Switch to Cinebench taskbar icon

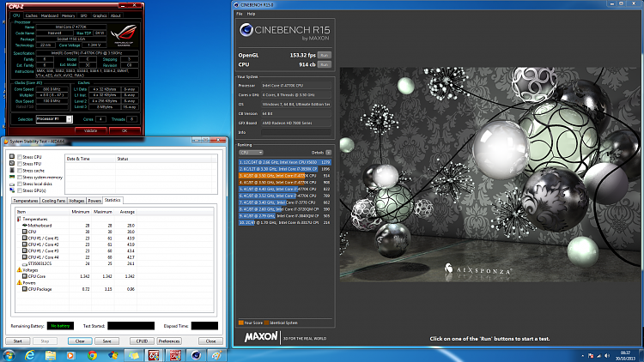(x=196, y=355)
